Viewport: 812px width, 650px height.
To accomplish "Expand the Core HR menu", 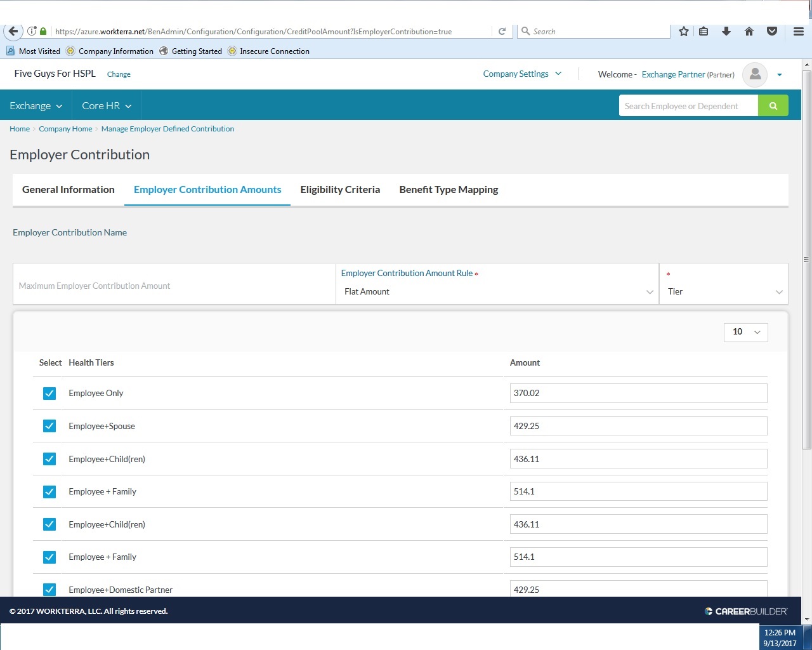I will pyautogui.click(x=107, y=106).
